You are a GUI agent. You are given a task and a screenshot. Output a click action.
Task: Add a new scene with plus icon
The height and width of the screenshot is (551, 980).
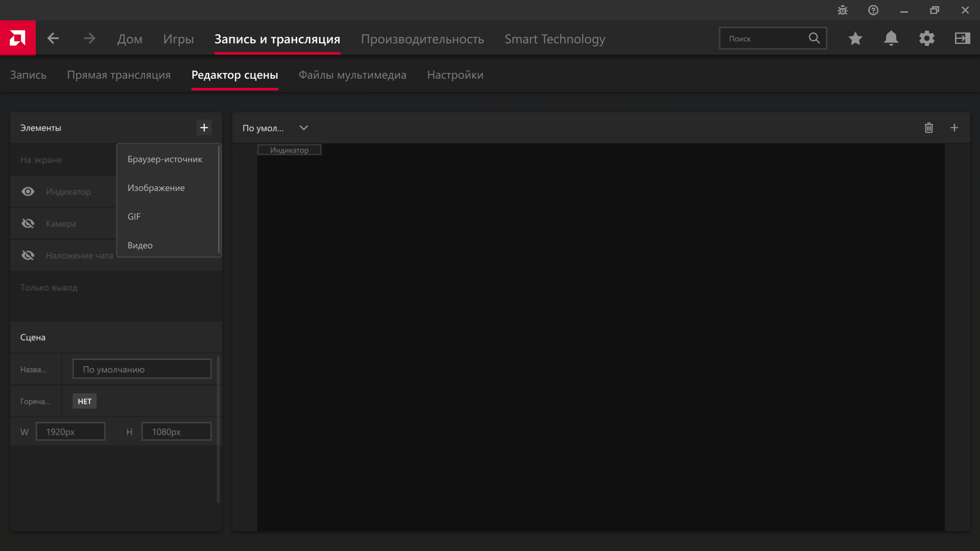click(954, 128)
